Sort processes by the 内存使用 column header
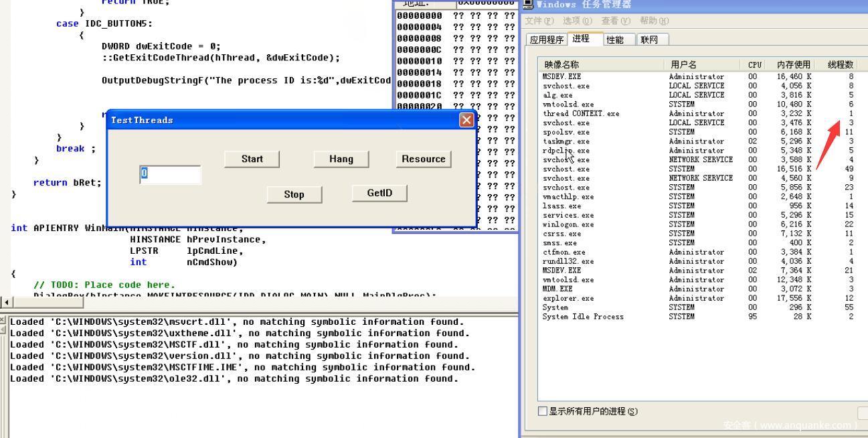 click(x=793, y=65)
